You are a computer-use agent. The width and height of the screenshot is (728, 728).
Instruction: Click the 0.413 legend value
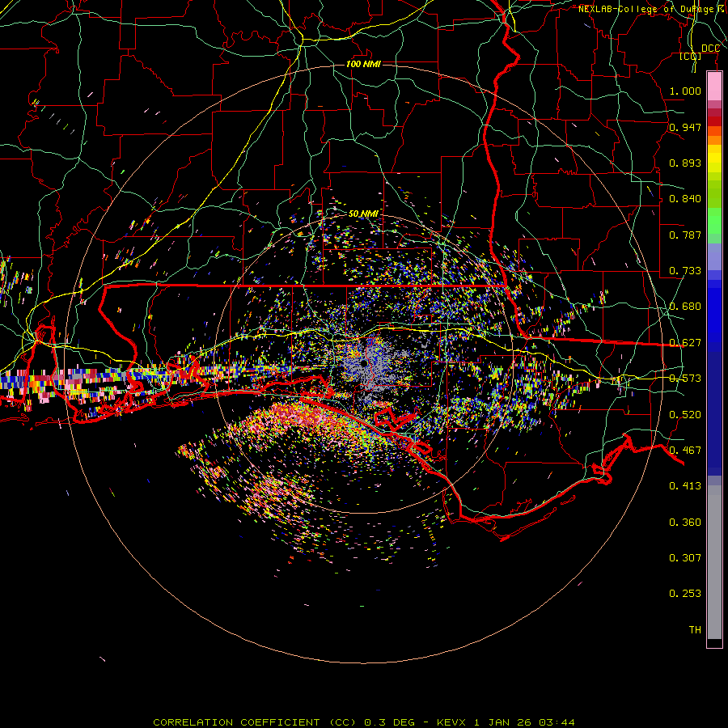pyautogui.click(x=685, y=486)
